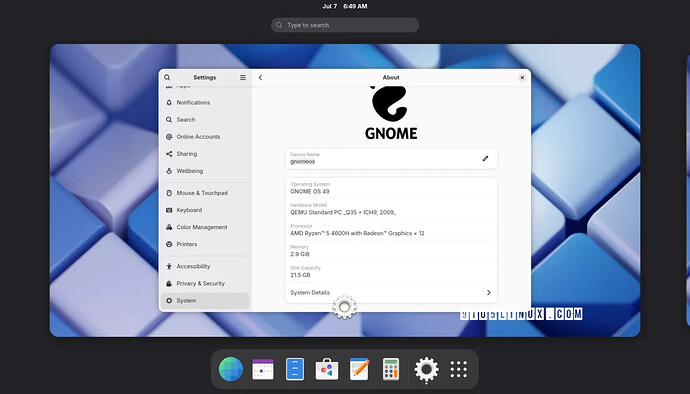Open Online Accounts settings page
Viewport: 690px width, 394px height.
[x=205, y=137]
